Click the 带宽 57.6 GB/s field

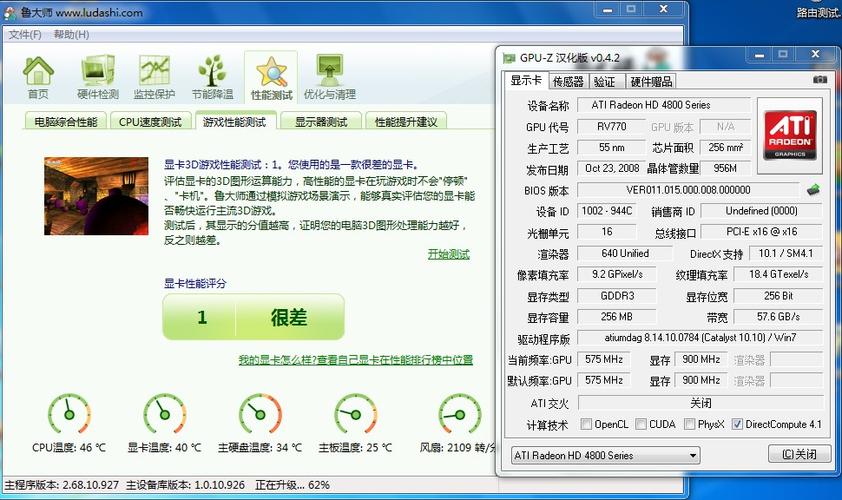pos(778,317)
